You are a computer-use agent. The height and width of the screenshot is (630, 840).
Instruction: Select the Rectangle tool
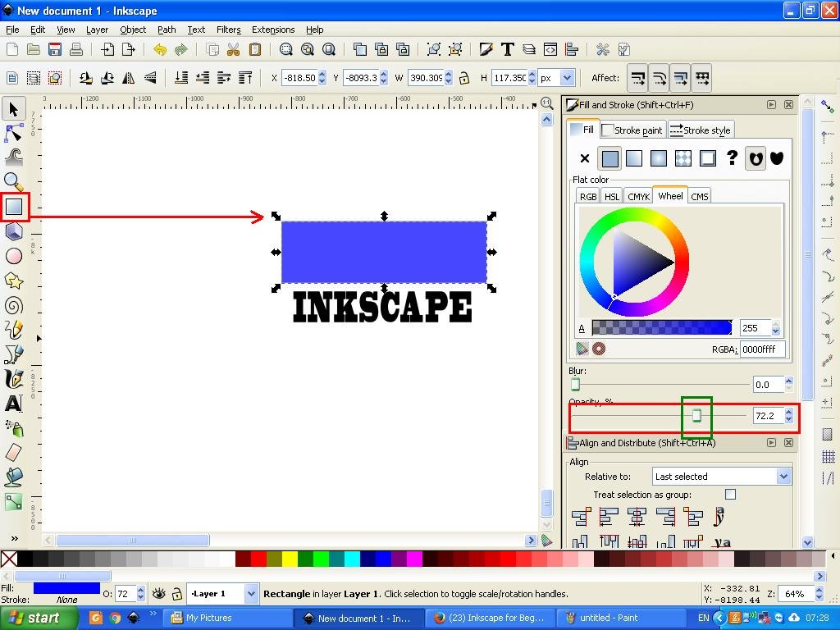click(x=14, y=206)
